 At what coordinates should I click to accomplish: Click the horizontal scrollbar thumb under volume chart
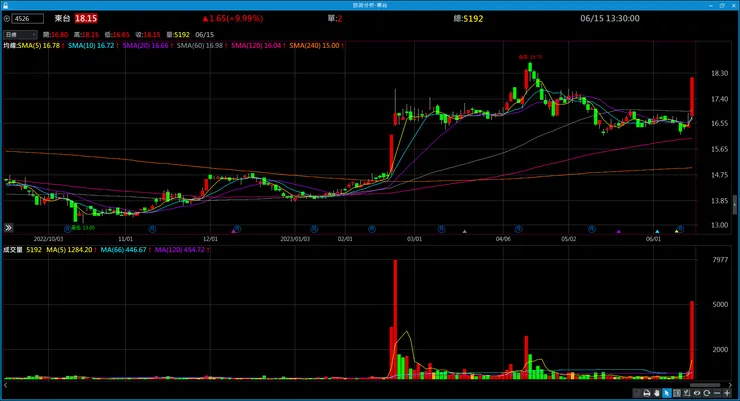point(705,385)
